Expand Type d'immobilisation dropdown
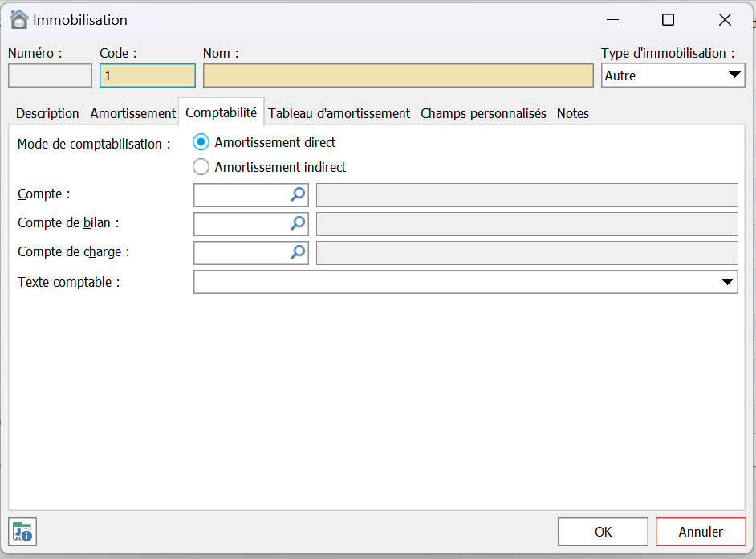Screen dimensions: 756x559 point(734,75)
